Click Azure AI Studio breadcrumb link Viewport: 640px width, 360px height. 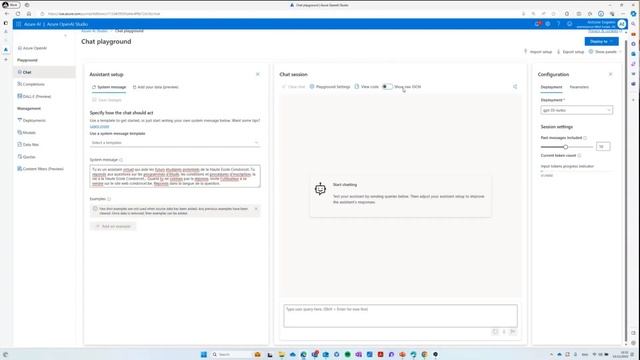[94, 31]
